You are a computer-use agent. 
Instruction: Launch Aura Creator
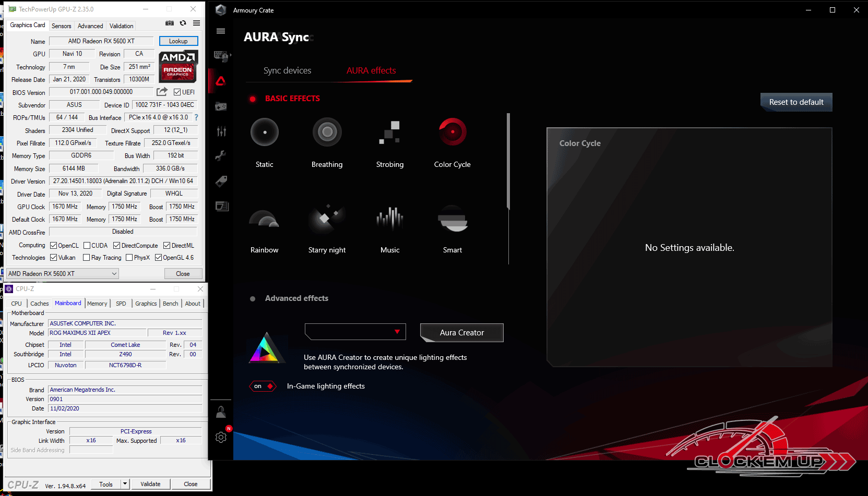click(462, 333)
